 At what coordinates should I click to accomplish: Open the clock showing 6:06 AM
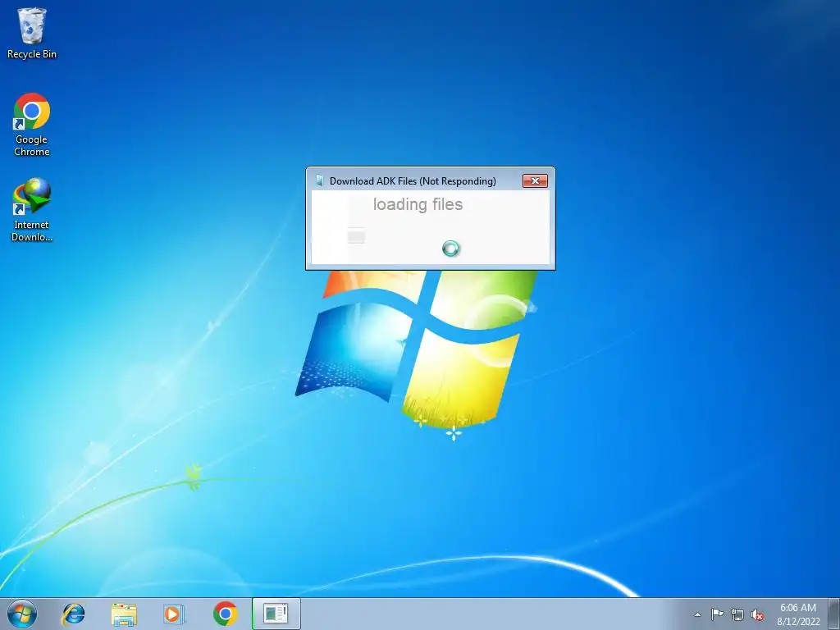[798, 614]
